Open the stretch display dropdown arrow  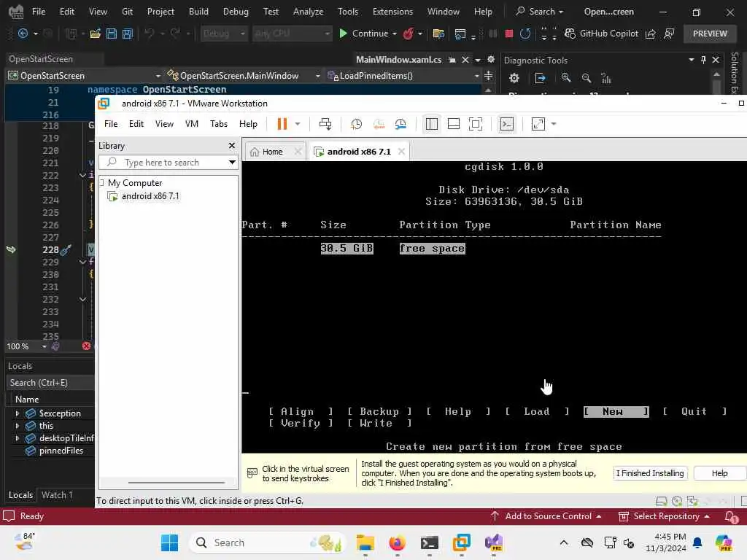click(x=554, y=124)
